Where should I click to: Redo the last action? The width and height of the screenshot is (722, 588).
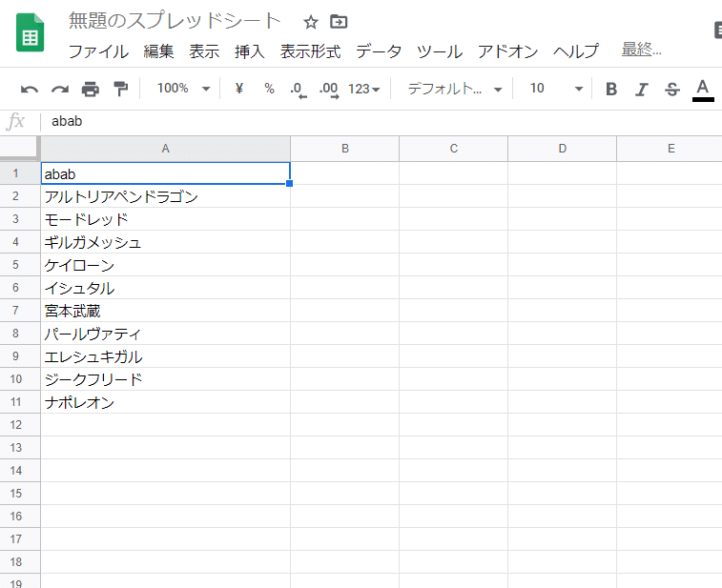point(60,89)
